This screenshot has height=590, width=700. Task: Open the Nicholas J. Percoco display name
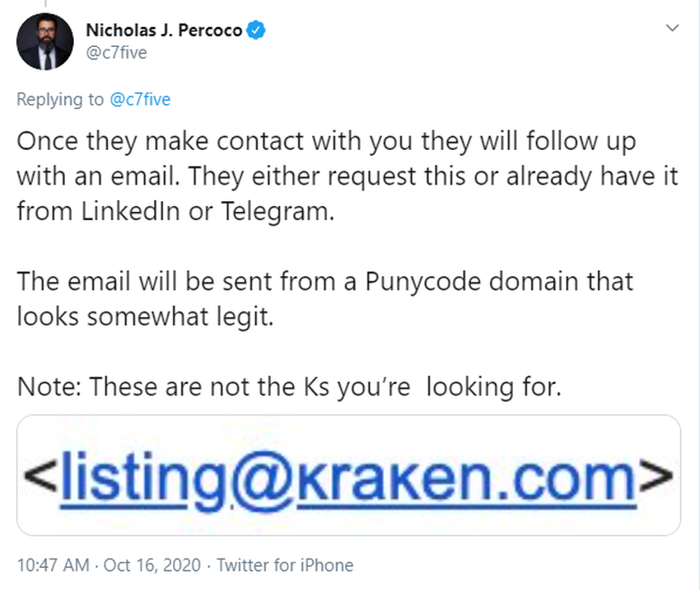(164, 30)
